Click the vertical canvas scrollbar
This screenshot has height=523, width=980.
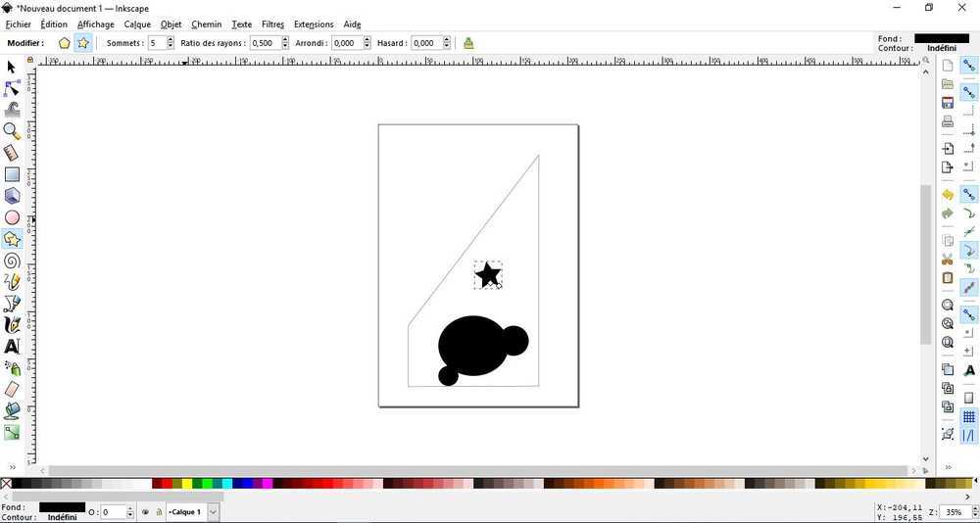926,263
